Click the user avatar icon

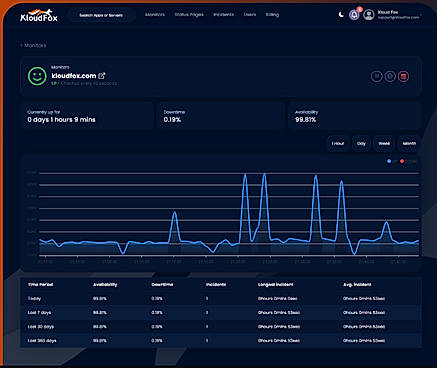(x=369, y=15)
